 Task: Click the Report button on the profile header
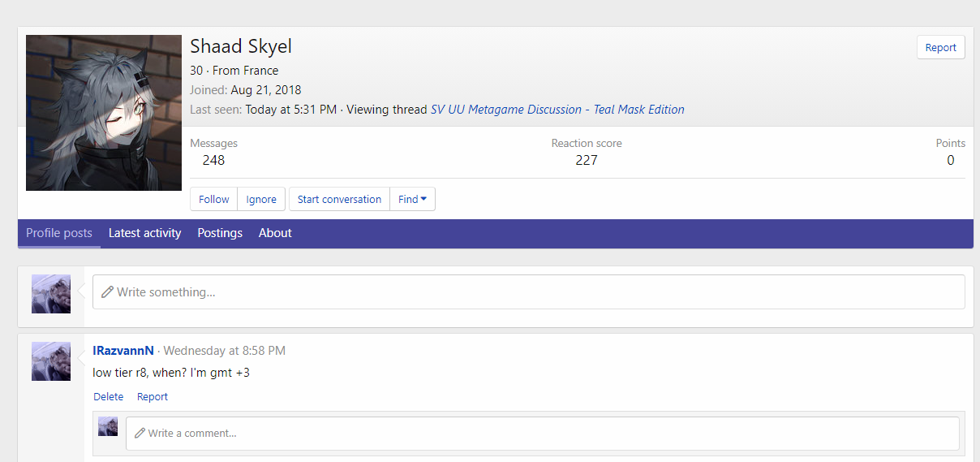click(x=940, y=48)
